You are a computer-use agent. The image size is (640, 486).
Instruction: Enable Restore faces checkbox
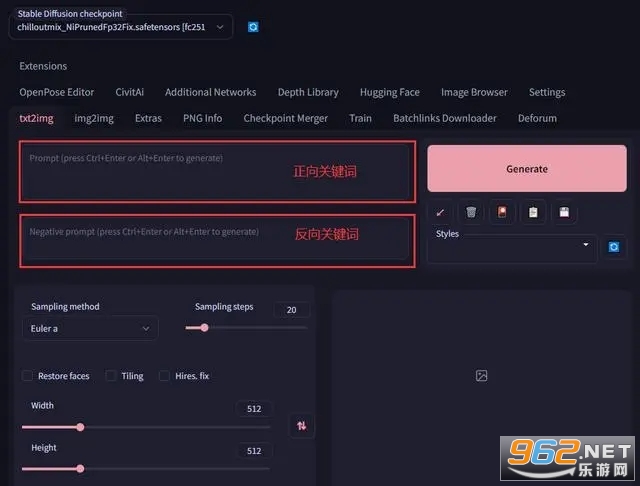tap(27, 376)
